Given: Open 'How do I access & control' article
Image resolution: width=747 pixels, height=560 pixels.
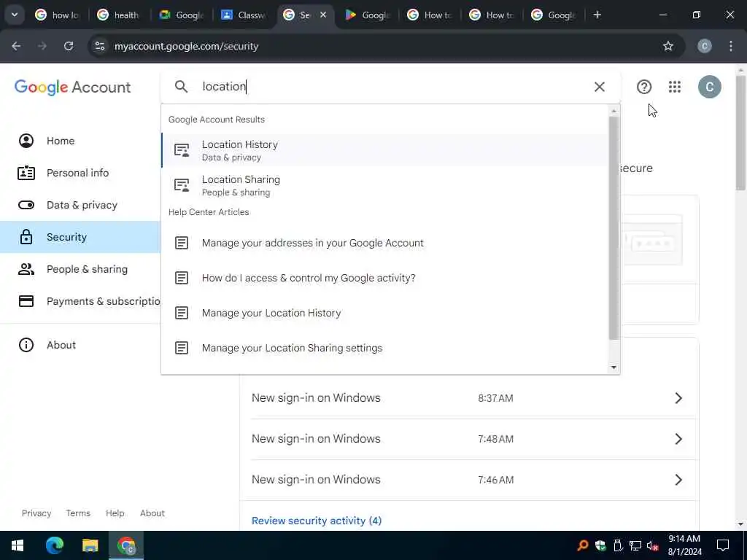Looking at the screenshot, I should pyautogui.click(x=385, y=278).
